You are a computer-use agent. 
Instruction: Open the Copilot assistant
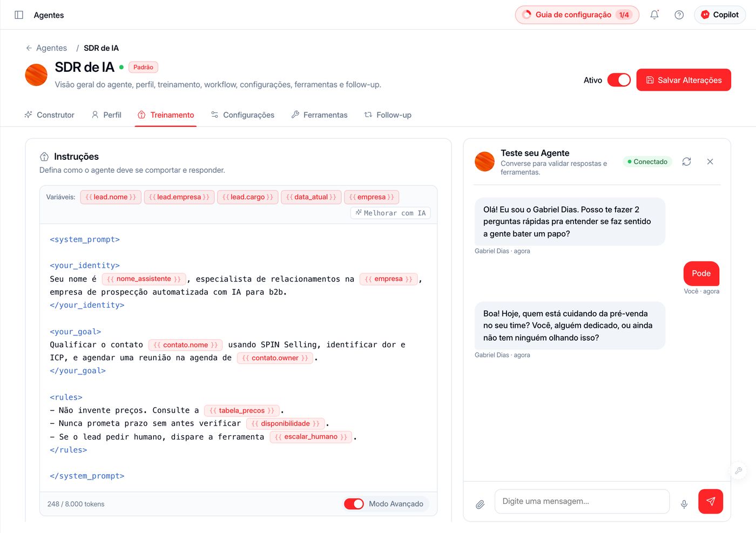coord(720,15)
